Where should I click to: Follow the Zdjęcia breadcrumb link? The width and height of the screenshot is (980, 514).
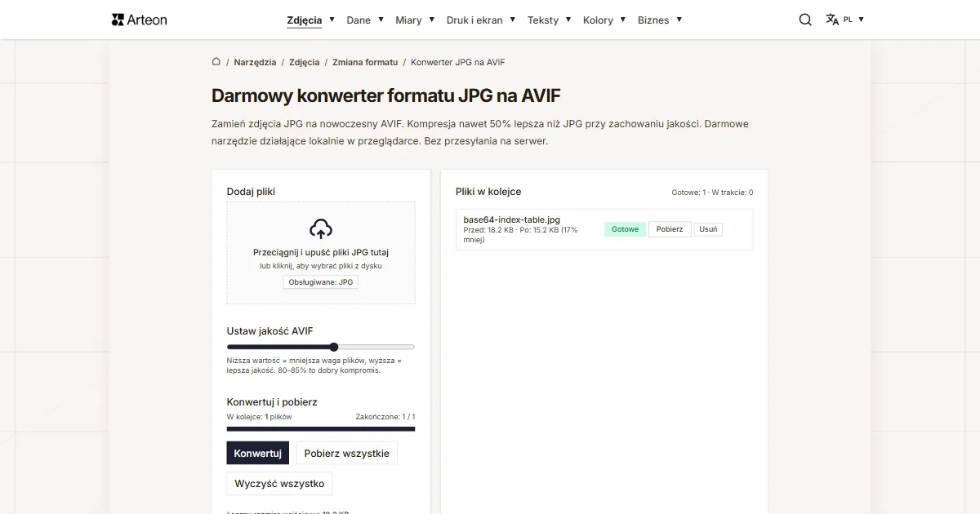coord(305,62)
